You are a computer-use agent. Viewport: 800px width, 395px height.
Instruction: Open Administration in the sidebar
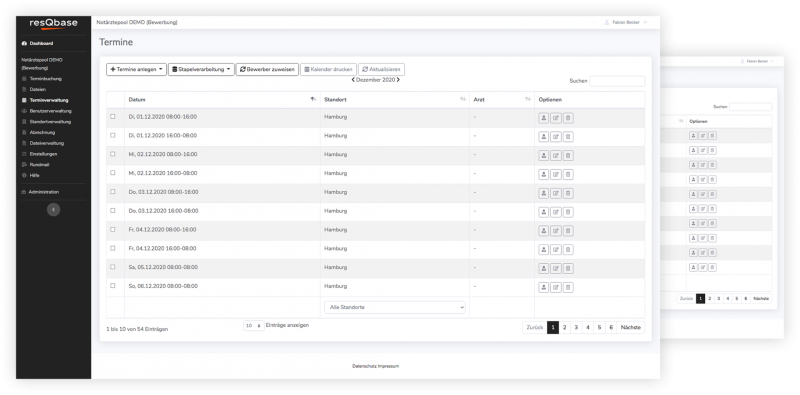pos(40,192)
